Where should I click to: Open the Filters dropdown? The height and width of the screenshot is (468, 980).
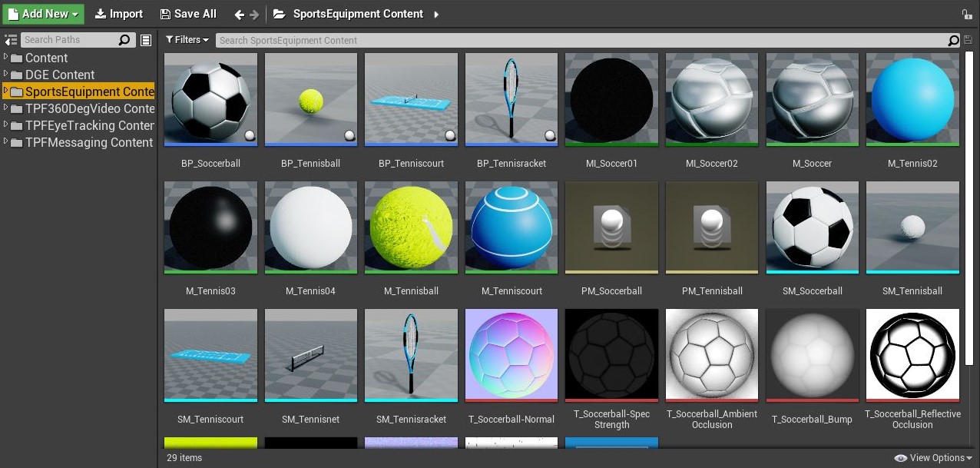(187, 40)
